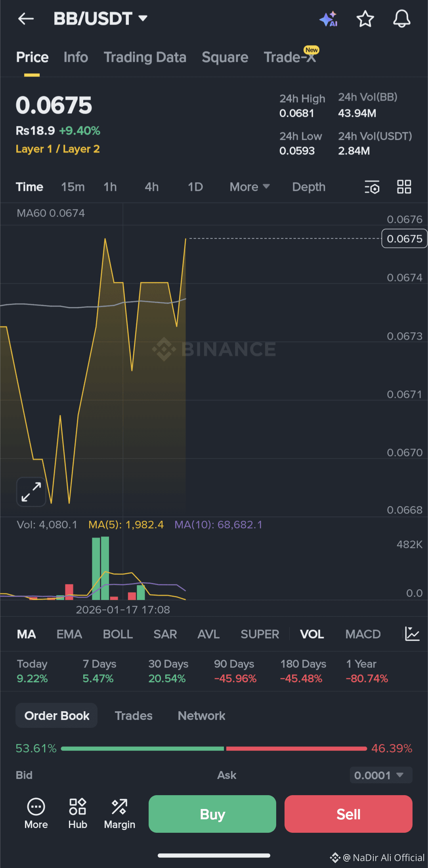The image size is (428, 868).
Task: Open the 0.0001 price precision dropdown
Action: [381, 775]
